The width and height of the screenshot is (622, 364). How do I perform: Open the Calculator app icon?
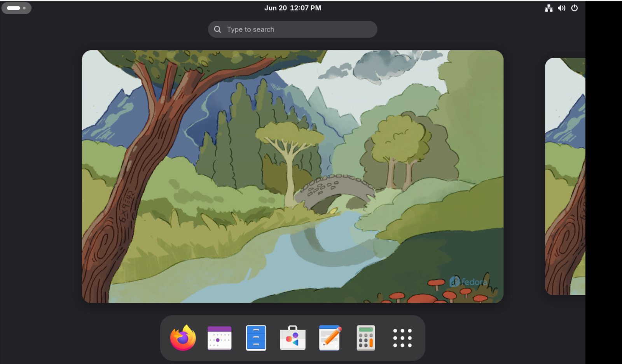click(x=366, y=338)
